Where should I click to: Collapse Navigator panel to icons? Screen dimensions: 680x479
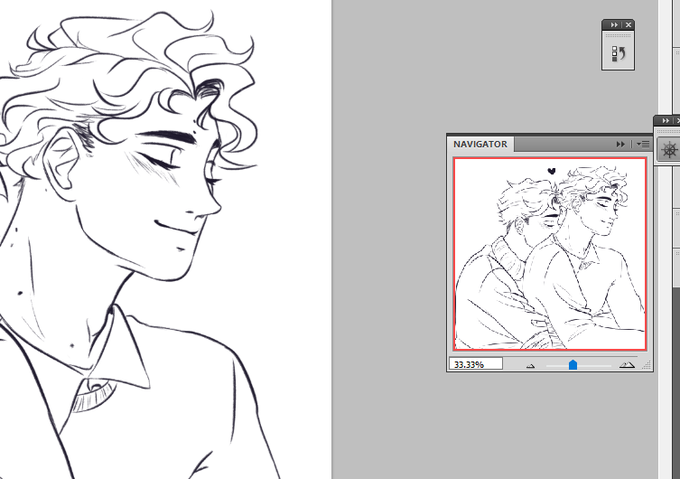(x=621, y=144)
